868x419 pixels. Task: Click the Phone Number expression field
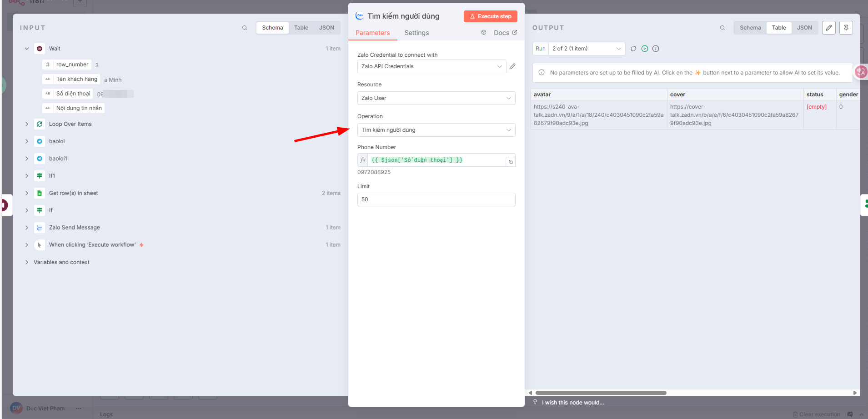(437, 160)
